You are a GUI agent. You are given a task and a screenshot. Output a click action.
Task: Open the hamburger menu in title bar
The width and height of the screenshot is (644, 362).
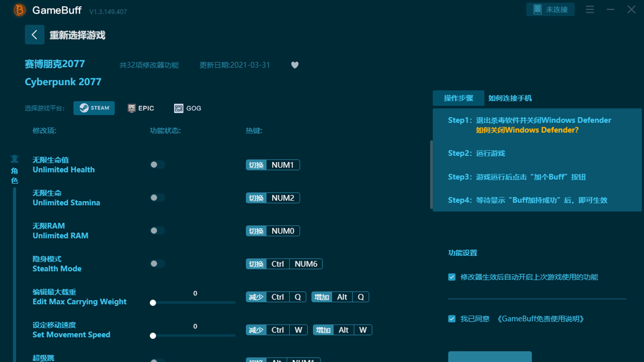pos(590,10)
